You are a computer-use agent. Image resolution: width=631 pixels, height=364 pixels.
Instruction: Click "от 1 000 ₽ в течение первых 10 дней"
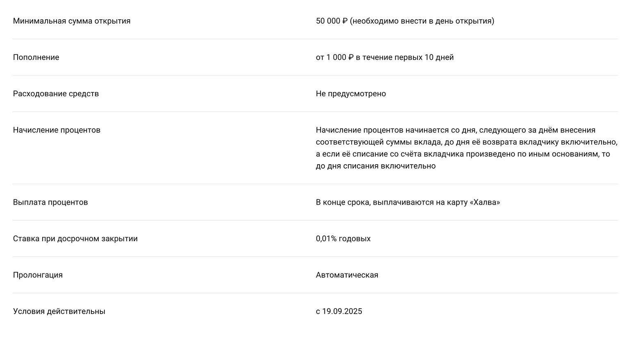pos(384,57)
